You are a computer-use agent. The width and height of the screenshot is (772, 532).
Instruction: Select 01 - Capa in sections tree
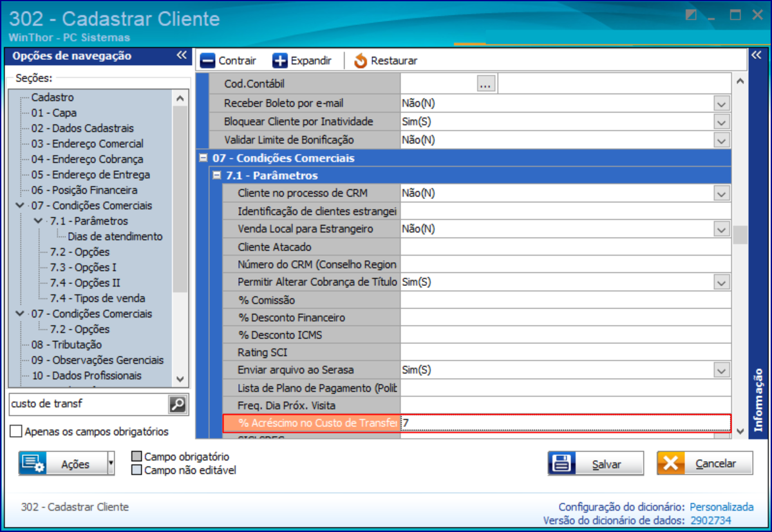[x=53, y=113]
